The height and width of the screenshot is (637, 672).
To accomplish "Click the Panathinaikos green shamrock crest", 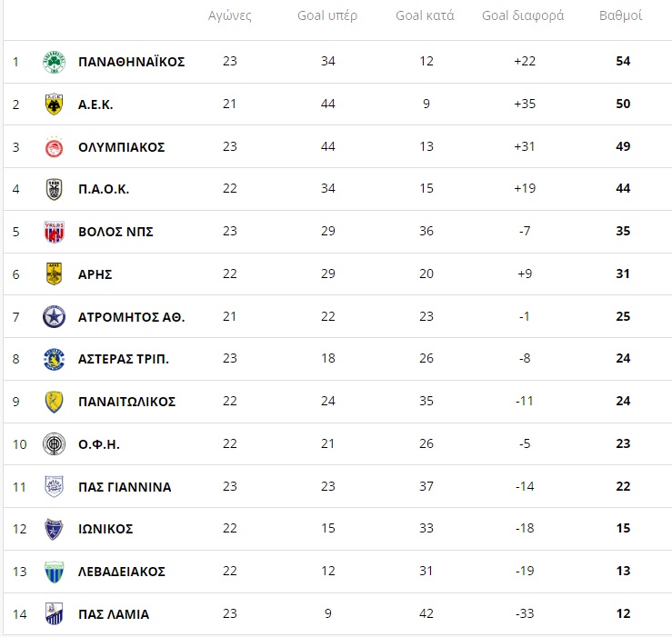I will (54, 62).
